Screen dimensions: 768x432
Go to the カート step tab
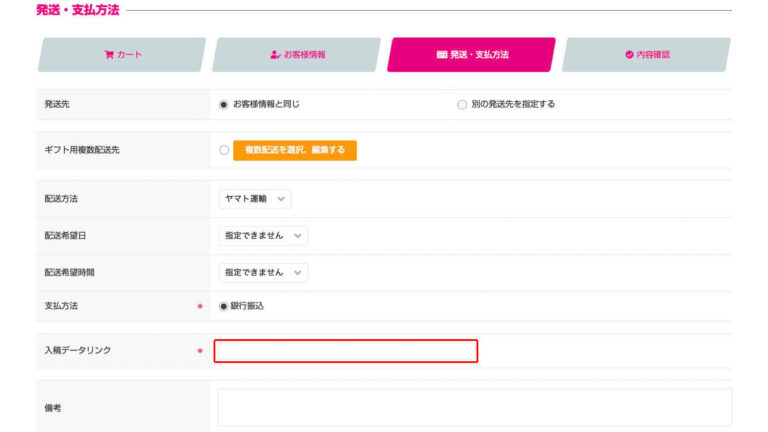pos(122,55)
